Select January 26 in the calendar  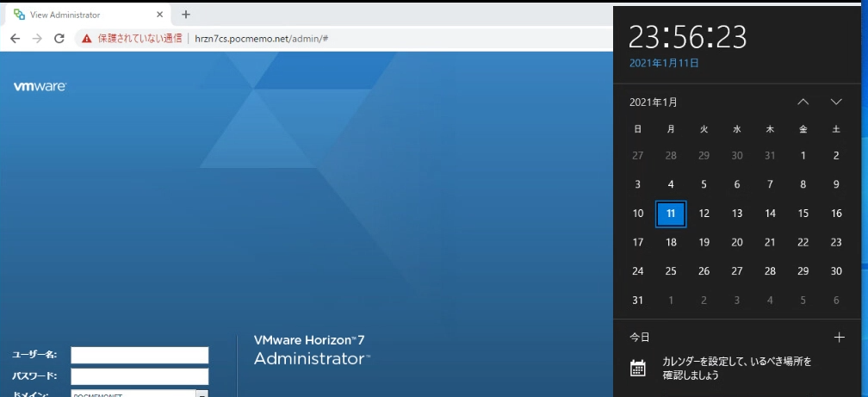pyautogui.click(x=704, y=271)
